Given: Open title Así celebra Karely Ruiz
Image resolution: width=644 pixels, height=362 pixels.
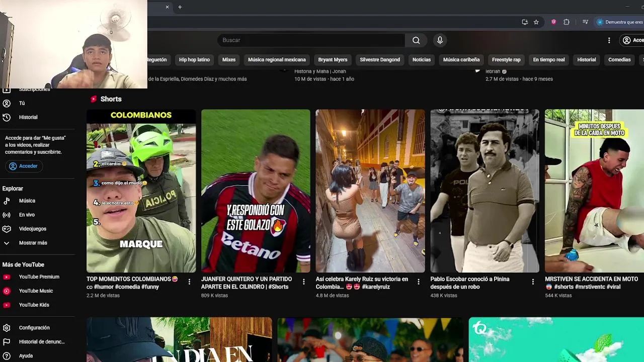Looking at the screenshot, I should coord(362,283).
